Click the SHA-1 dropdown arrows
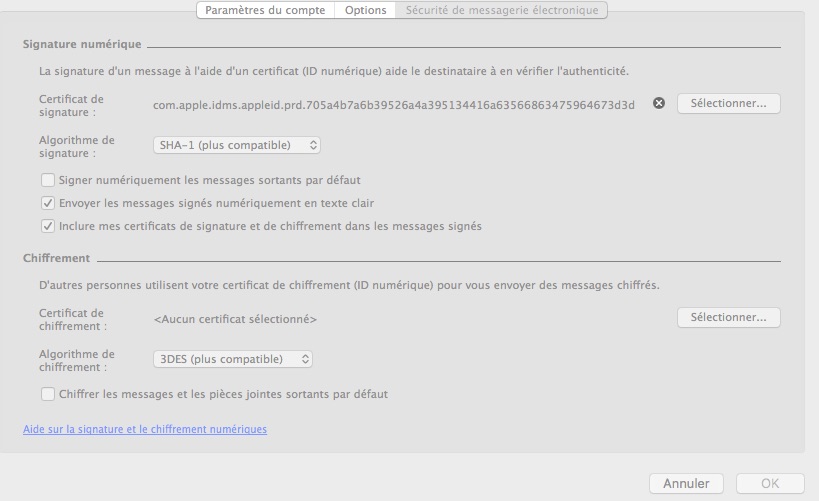819x501 pixels. click(x=313, y=145)
